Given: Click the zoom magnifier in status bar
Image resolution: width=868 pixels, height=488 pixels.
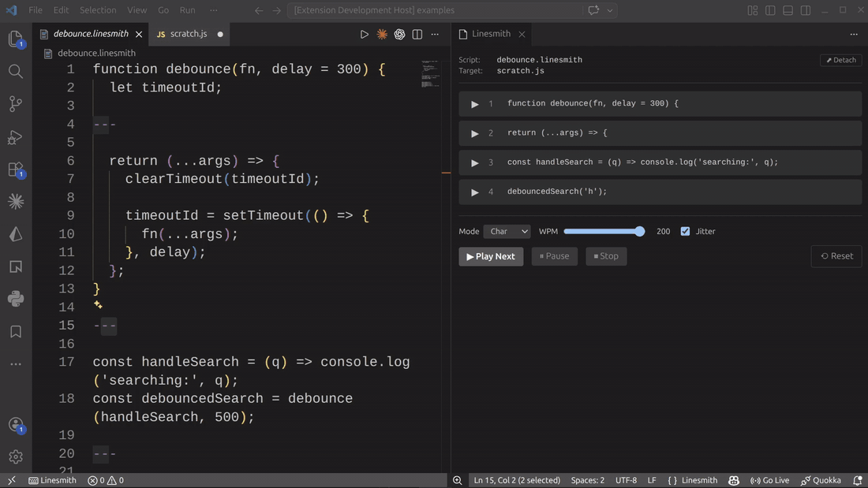Looking at the screenshot, I should point(457,480).
